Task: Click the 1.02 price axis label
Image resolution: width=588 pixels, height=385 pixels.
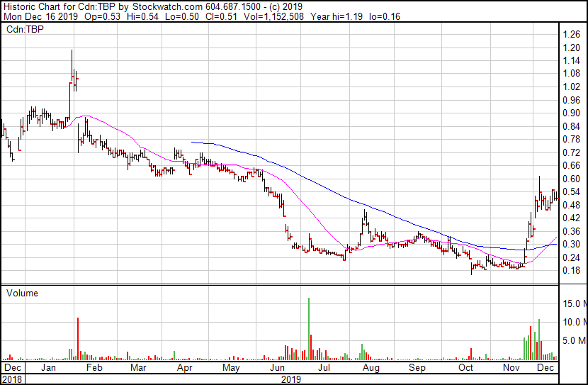Action: coord(571,87)
